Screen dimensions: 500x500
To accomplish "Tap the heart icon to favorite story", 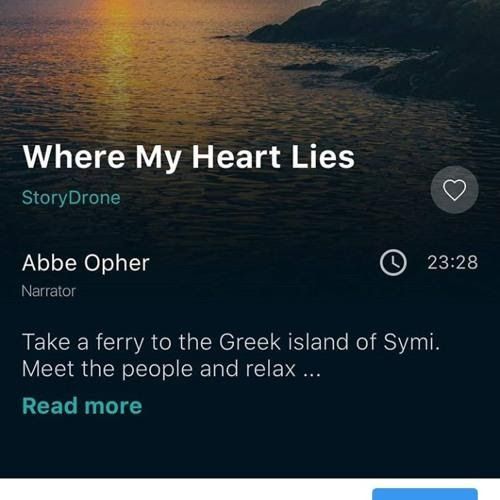I will 454,190.
